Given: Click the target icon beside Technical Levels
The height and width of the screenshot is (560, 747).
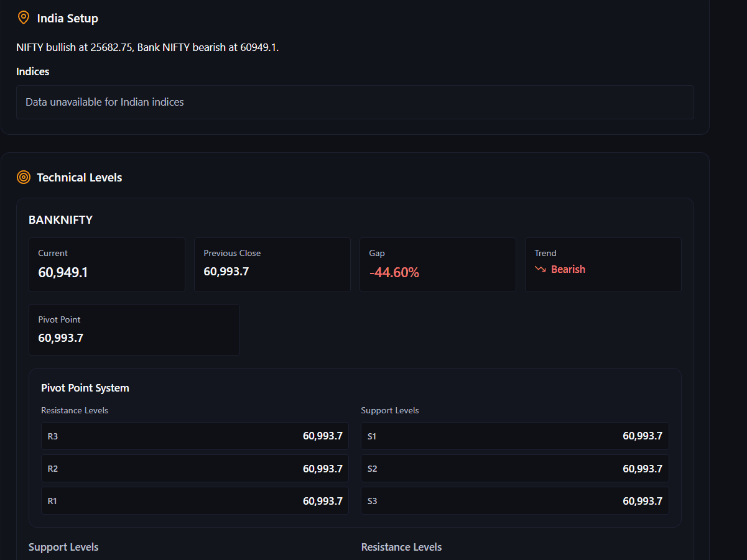Looking at the screenshot, I should coord(23,178).
